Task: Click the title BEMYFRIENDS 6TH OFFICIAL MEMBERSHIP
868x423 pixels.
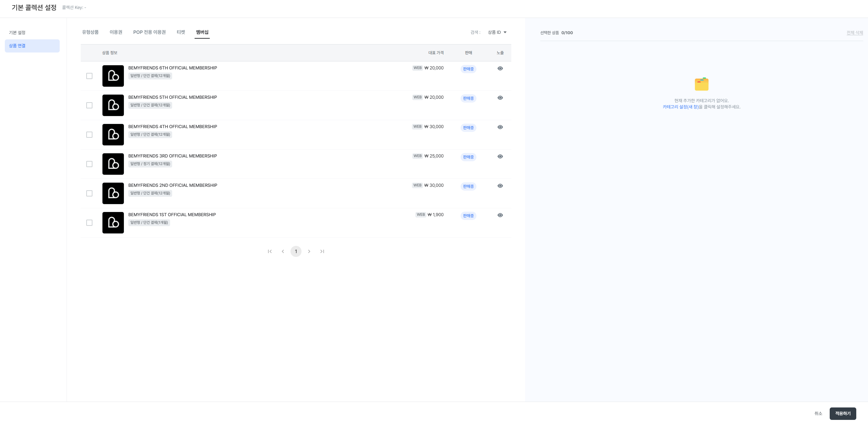Action: click(x=172, y=68)
